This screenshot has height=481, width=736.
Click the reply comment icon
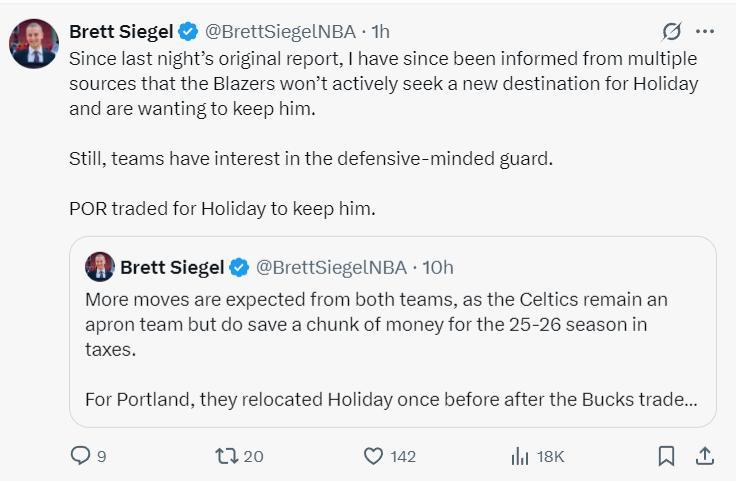[x=81, y=456]
